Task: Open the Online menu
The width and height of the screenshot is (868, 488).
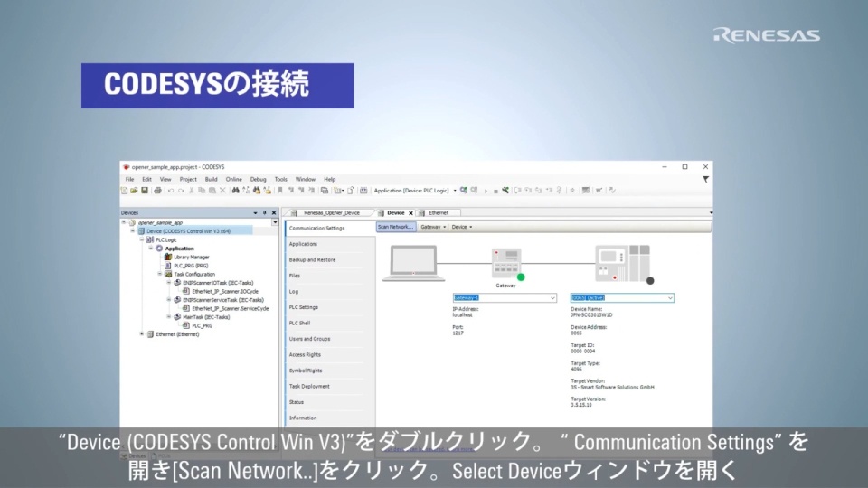Action: pyautogui.click(x=233, y=179)
